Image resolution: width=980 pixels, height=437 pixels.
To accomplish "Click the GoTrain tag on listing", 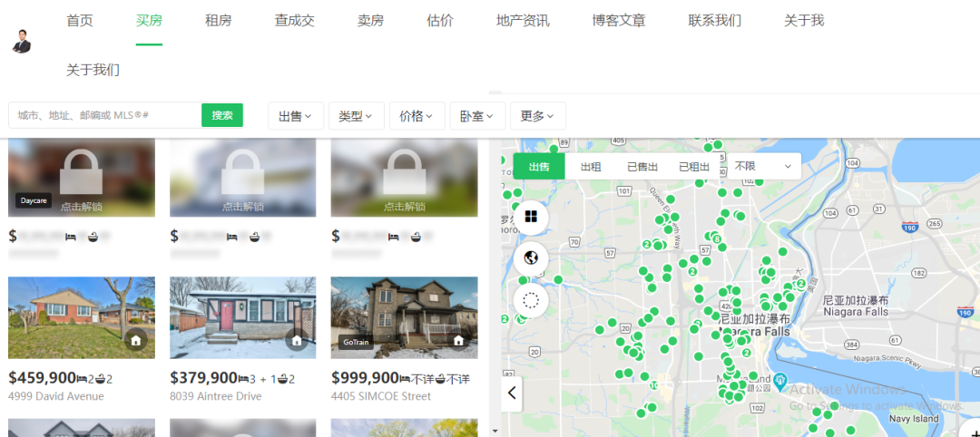I will tap(357, 342).
